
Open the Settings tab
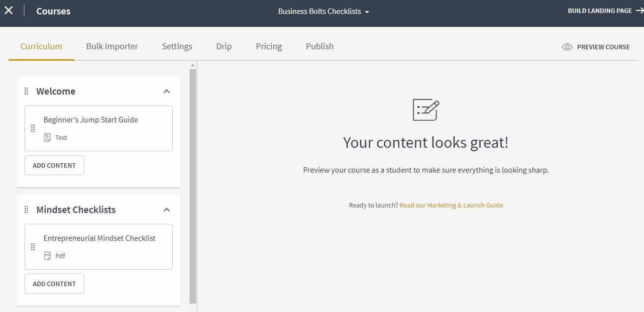click(177, 46)
